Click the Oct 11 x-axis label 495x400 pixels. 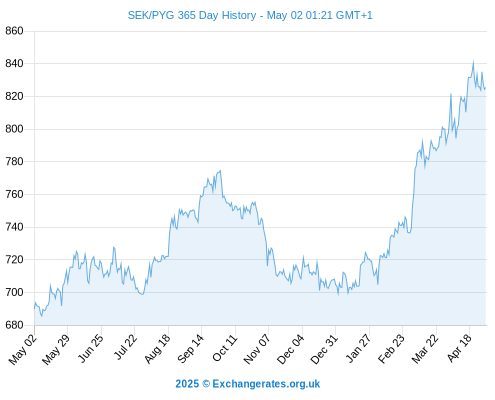click(225, 348)
